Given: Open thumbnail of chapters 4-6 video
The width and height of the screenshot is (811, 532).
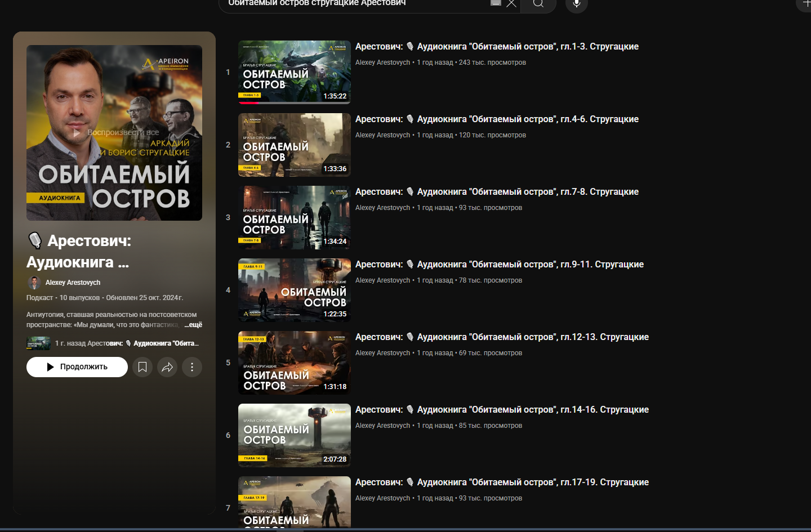Looking at the screenshot, I should point(294,145).
